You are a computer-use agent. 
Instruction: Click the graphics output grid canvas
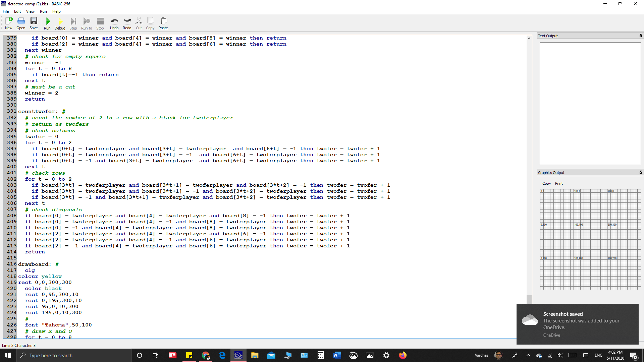pyautogui.click(x=590, y=239)
